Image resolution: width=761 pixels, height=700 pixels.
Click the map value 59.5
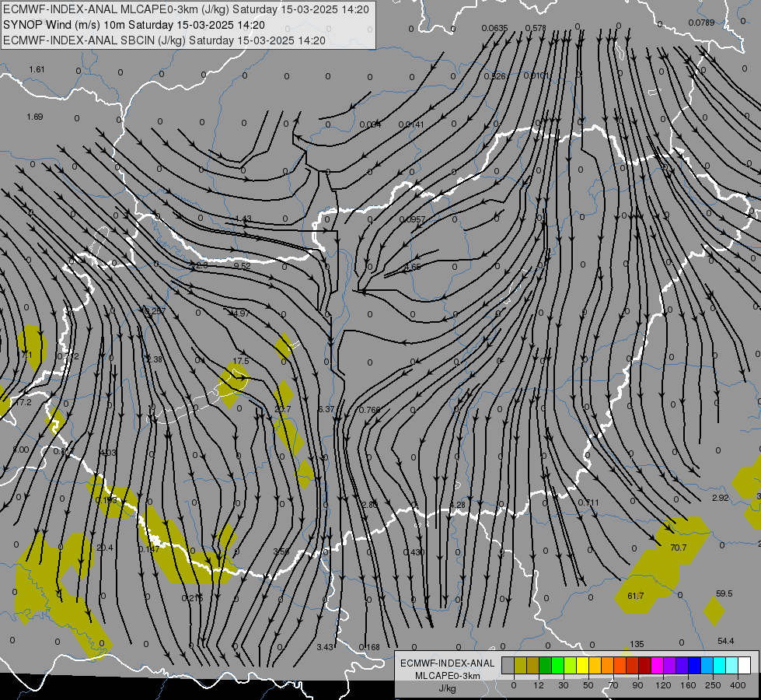pos(724,593)
